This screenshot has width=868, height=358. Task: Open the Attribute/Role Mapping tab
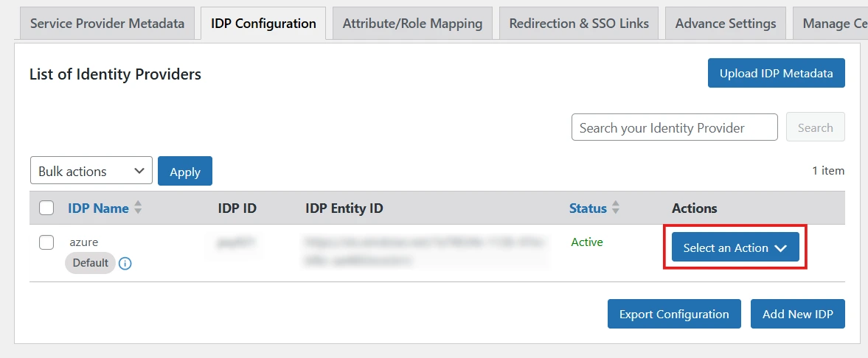(412, 24)
